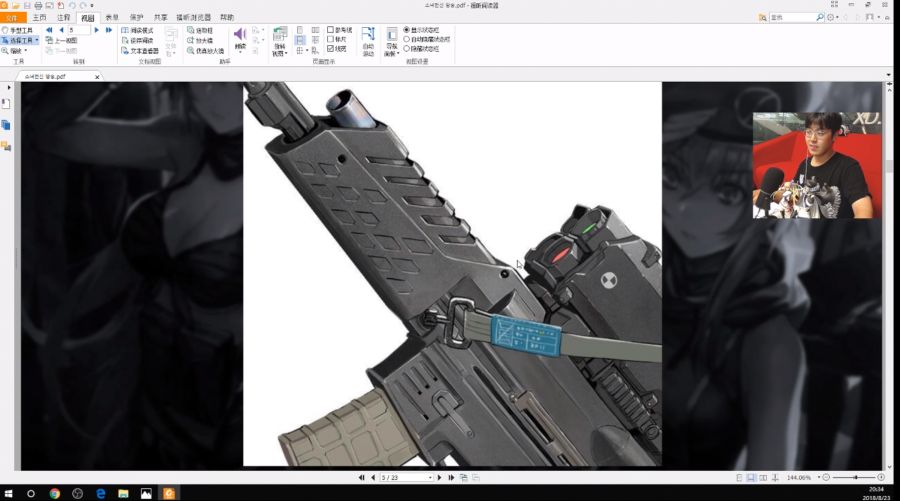Select facing pages layout icon
Viewport: 900px width, 501px height.
point(315,30)
